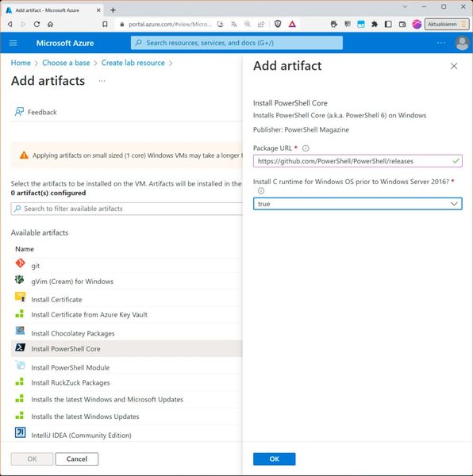This screenshot has height=476, width=473.
Task: Close the Add artifact browser tab
Action: point(98,10)
